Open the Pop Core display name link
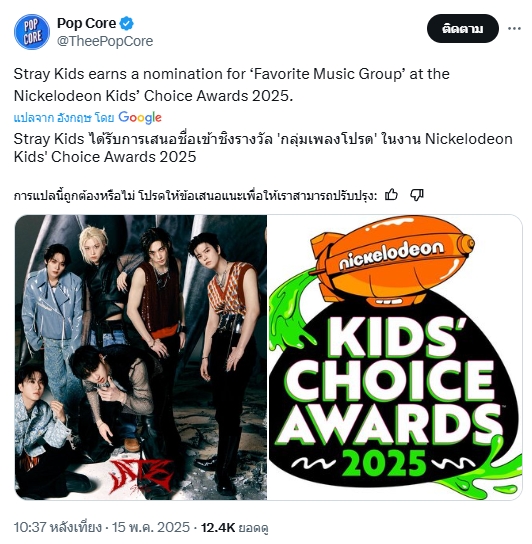The image size is (532, 544). coord(86,23)
